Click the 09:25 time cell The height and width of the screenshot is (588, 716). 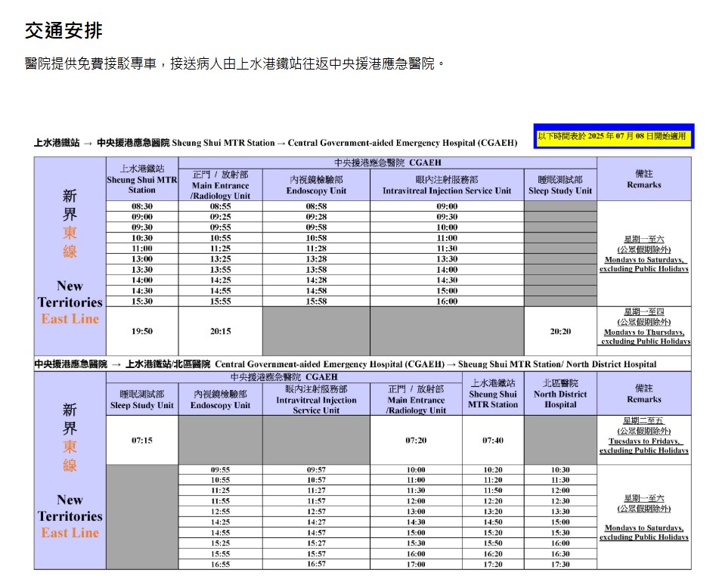coord(220,217)
